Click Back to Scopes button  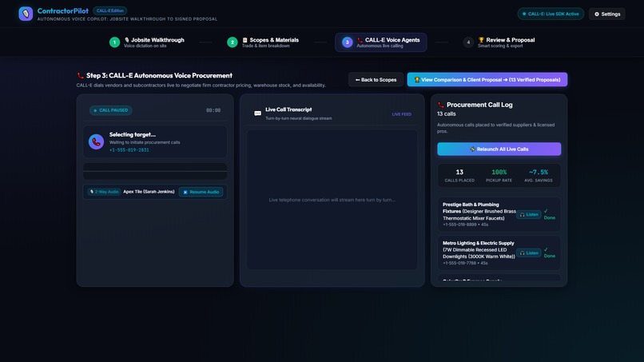coord(376,80)
